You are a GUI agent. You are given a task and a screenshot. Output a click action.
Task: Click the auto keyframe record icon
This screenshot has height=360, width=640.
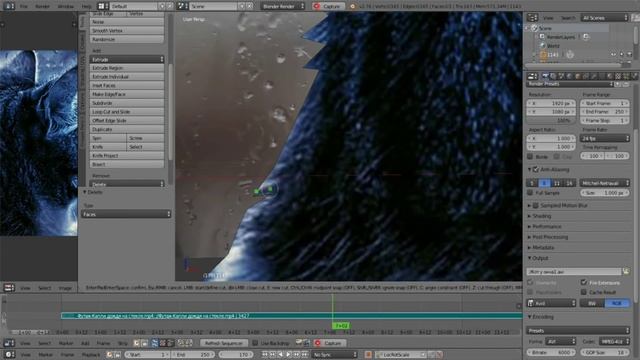coord(368,355)
